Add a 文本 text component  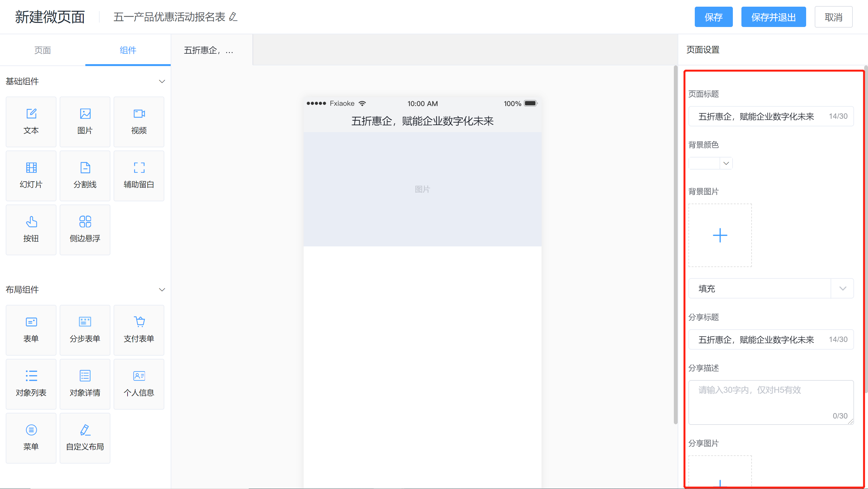[31, 122]
